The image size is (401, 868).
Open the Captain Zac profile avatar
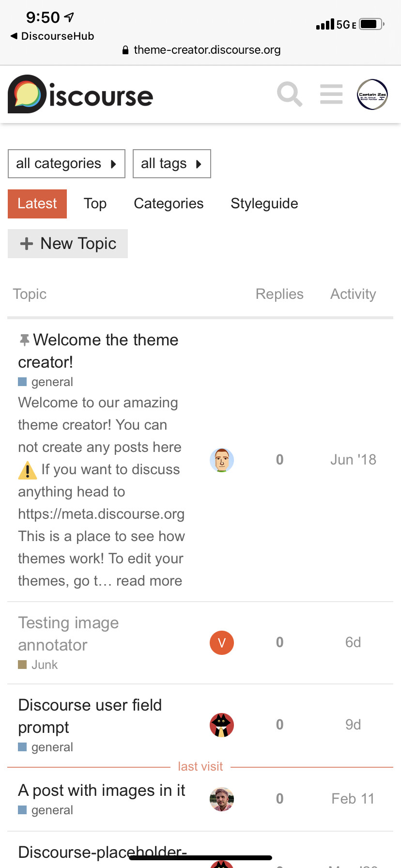pyautogui.click(x=372, y=94)
